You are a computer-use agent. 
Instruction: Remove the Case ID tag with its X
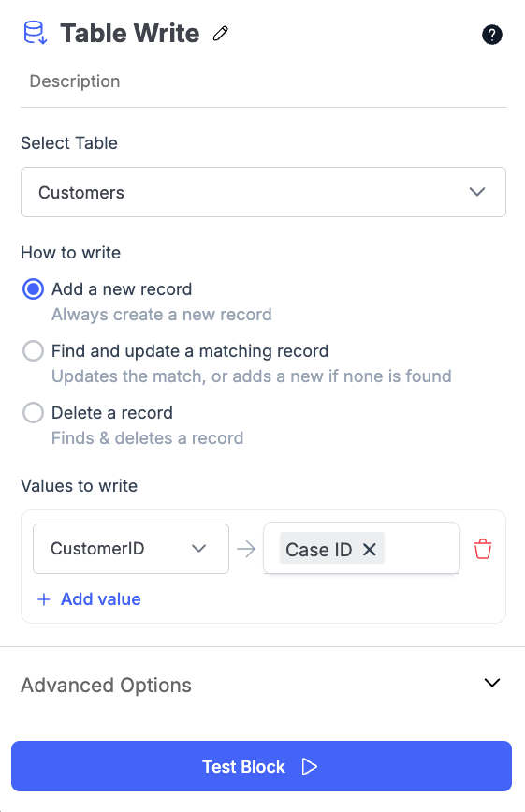coord(370,549)
